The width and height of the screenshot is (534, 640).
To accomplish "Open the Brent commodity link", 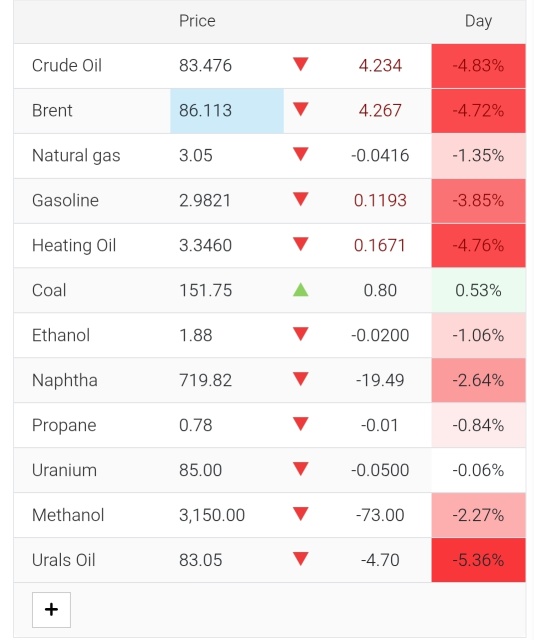I will [52, 111].
